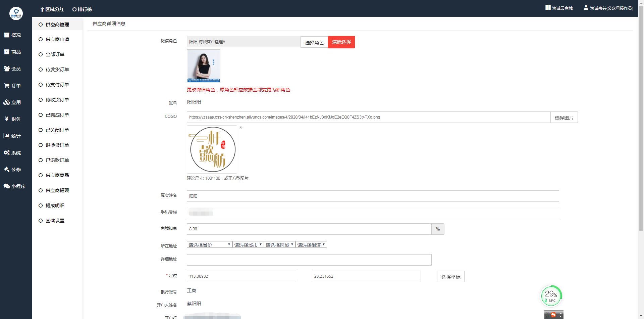Viewport: 644px width, 319px height.
Task: Click the 29% system monitor widget
Action: pyautogui.click(x=551, y=295)
